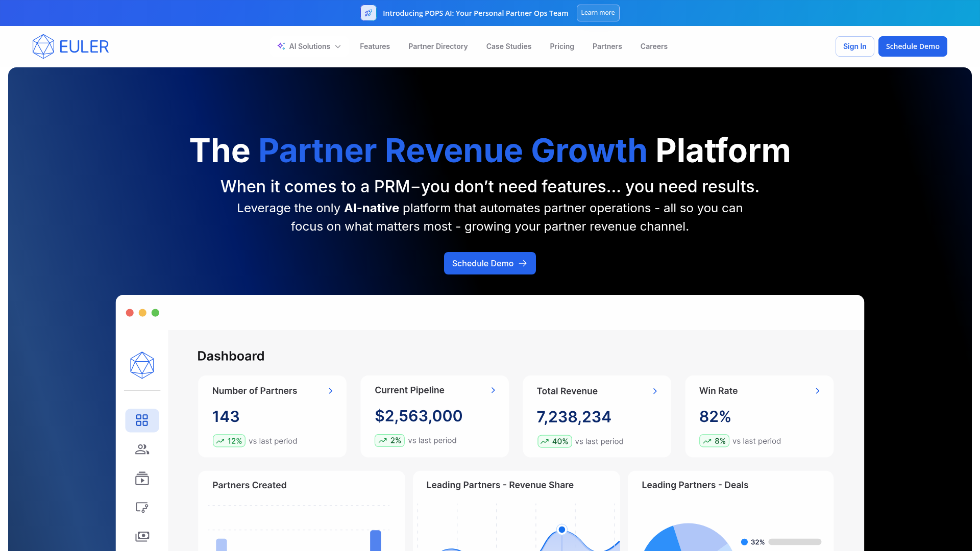Click the money payments icon in sidebar
This screenshot has width=980, height=551.
[x=142, y=536]
